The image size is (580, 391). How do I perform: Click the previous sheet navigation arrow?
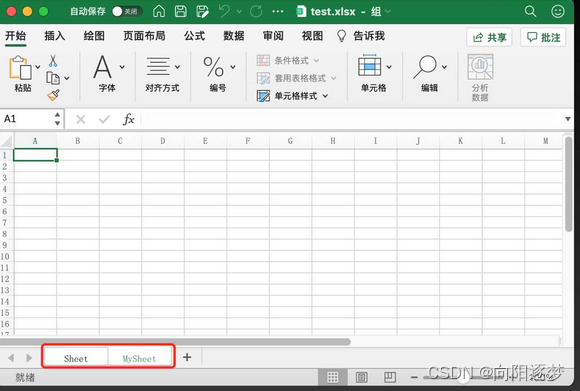coord(11,358)
